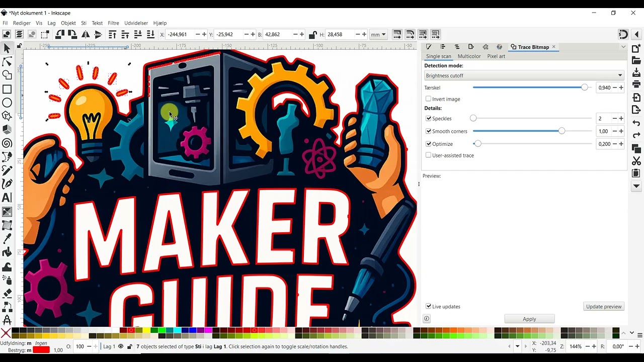
Task: Toggle width/height lock ratio
Action: pos(312,35)
